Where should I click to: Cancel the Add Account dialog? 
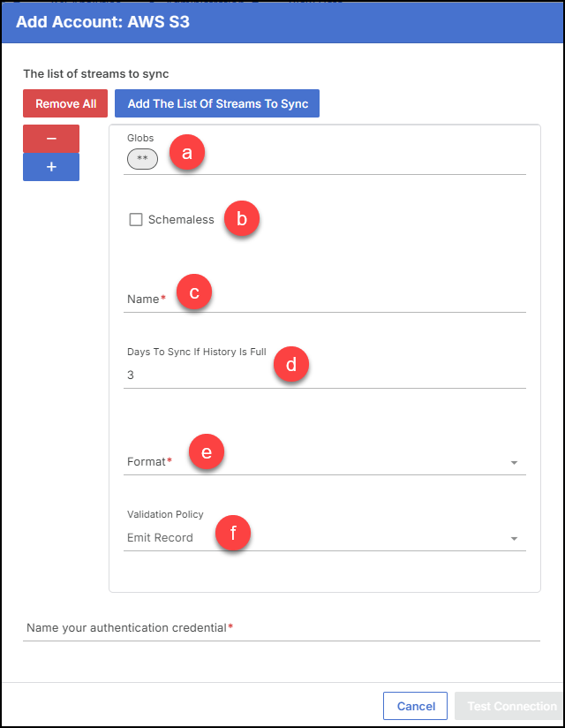pos(415,706)
